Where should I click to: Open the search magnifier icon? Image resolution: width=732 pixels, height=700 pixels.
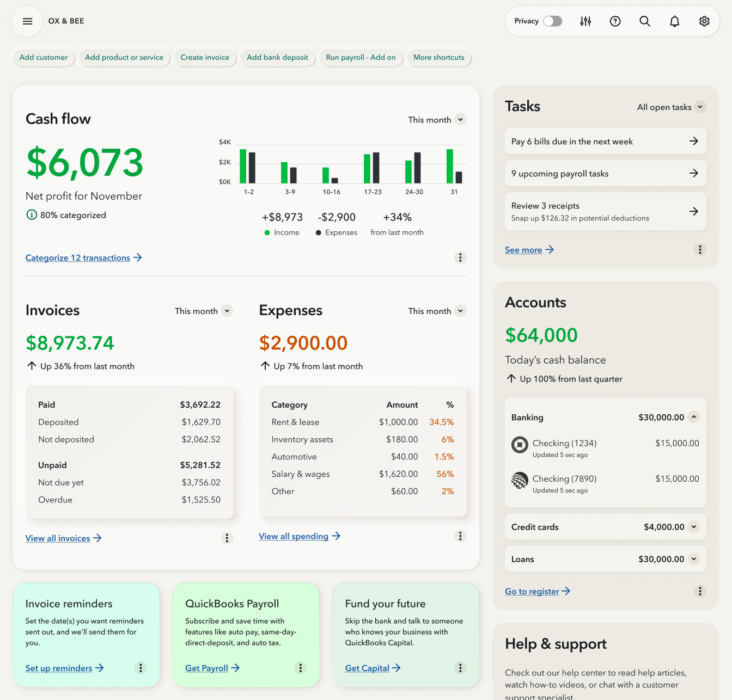pos(645,21)
